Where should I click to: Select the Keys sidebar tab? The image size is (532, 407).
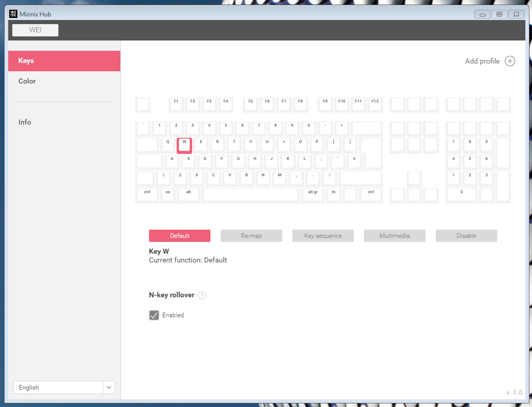point(64,61)
